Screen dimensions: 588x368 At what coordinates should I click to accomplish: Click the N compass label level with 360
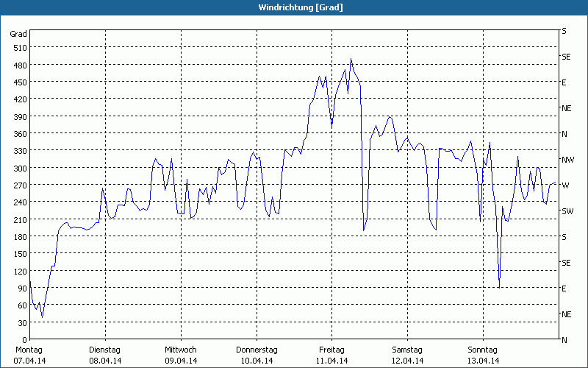point(564,134)
